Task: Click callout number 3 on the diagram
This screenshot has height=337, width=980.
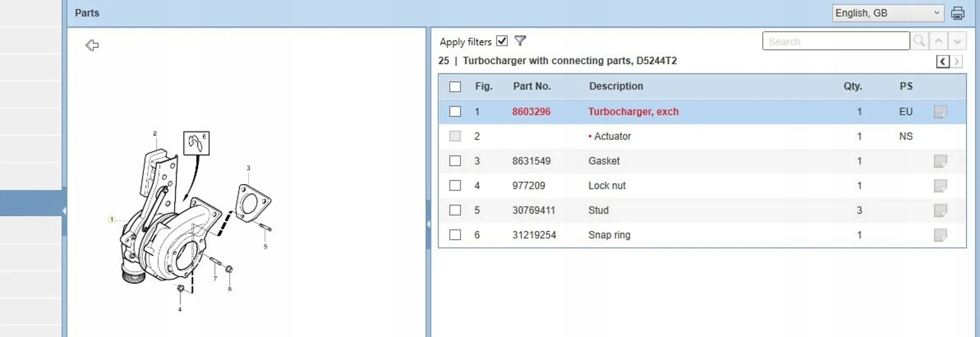Action: [x=248, y=168]
